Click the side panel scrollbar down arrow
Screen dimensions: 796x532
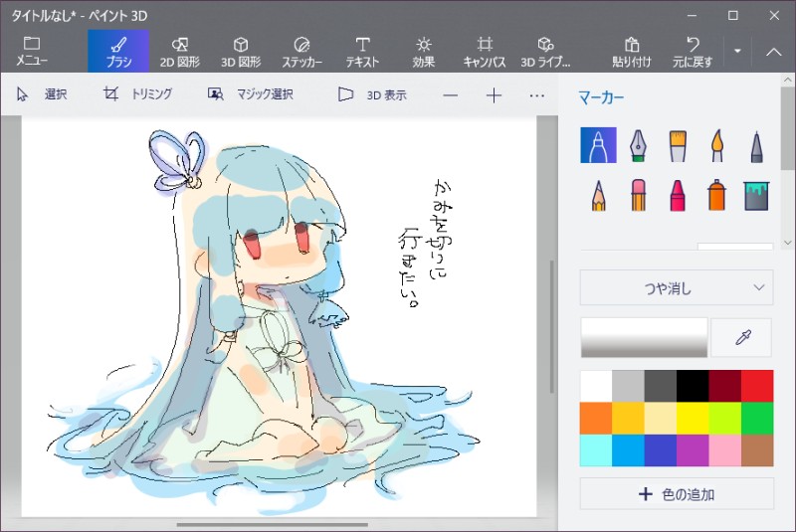point(788,243)
